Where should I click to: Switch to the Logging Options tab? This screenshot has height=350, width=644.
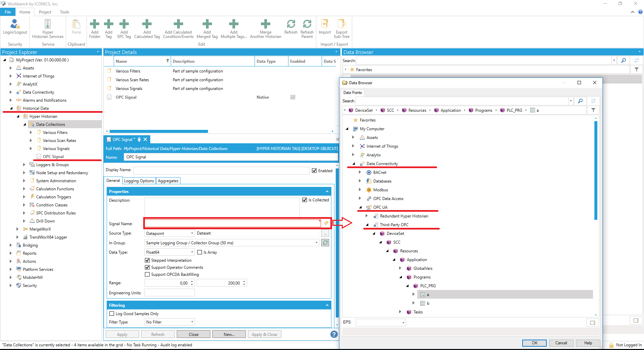[x=139, y=181]
